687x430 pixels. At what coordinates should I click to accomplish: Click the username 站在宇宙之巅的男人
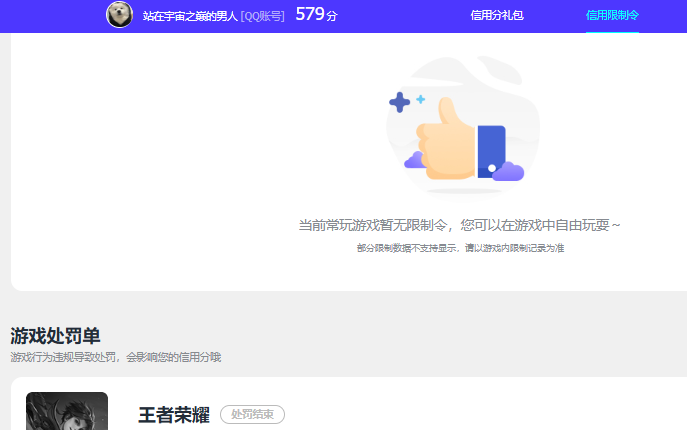(190, 16)
